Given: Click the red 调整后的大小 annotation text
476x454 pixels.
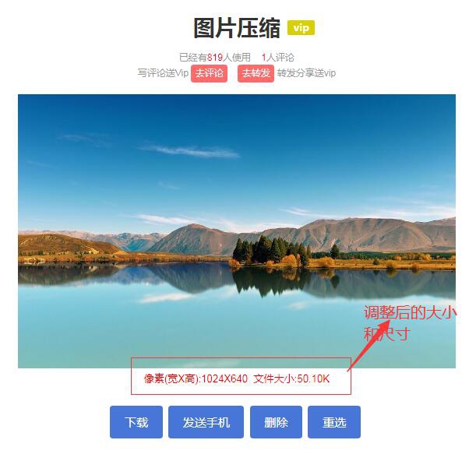Looking at the screenshot, I should 410,312.
